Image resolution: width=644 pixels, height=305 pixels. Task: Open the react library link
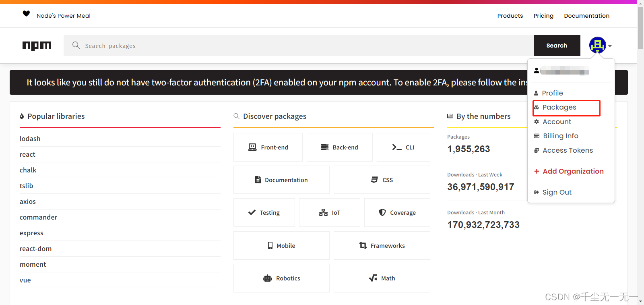[x=27, y=154]
